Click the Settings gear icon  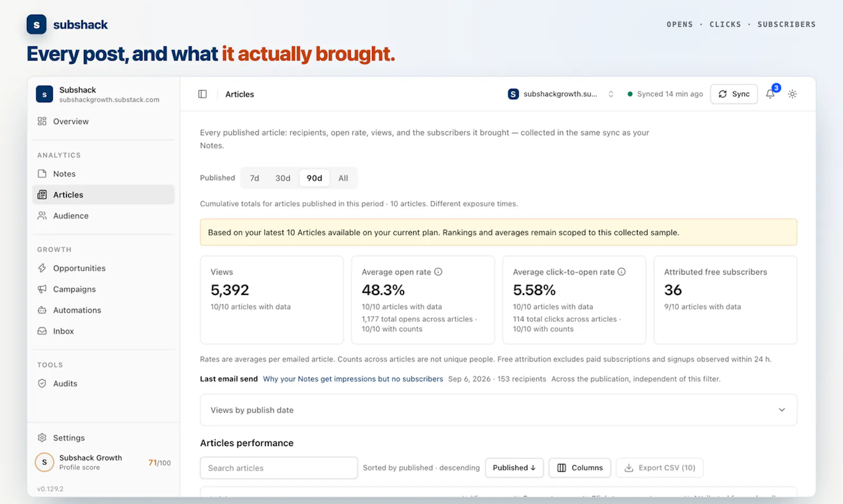[x=42, y=438]
